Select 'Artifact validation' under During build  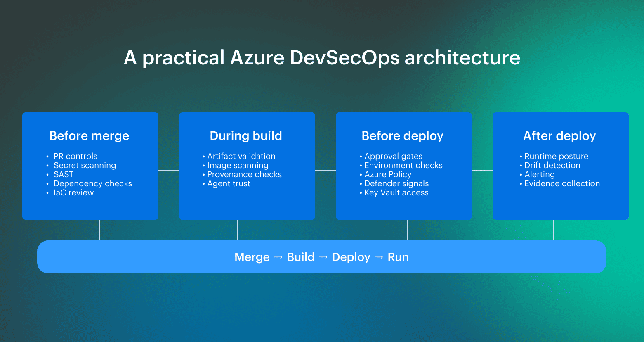[241, 156]
